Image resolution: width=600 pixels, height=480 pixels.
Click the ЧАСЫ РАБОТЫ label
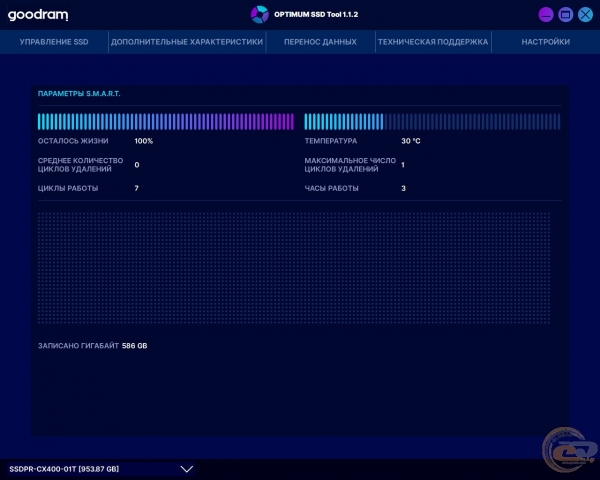point(331,188)
